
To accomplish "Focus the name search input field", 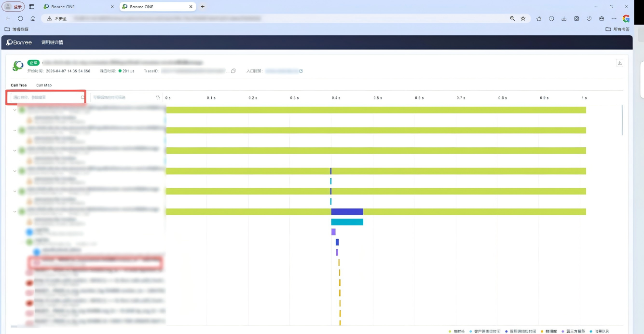I will coord(48,97).
